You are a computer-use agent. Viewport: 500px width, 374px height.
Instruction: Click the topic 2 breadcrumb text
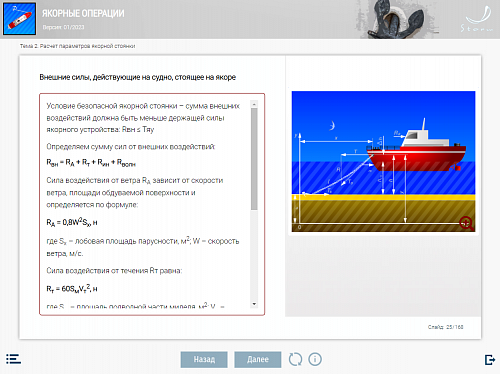pos(77,46)
